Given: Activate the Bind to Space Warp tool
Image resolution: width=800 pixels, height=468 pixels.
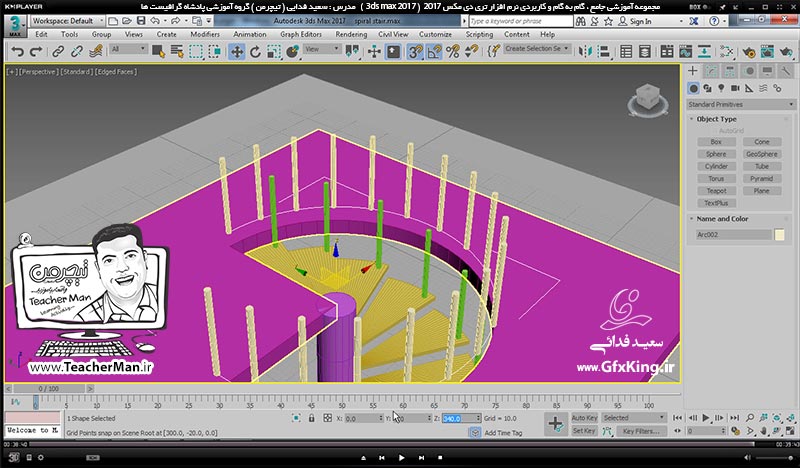Looking at the screenshot, I should tap(95, 52).
